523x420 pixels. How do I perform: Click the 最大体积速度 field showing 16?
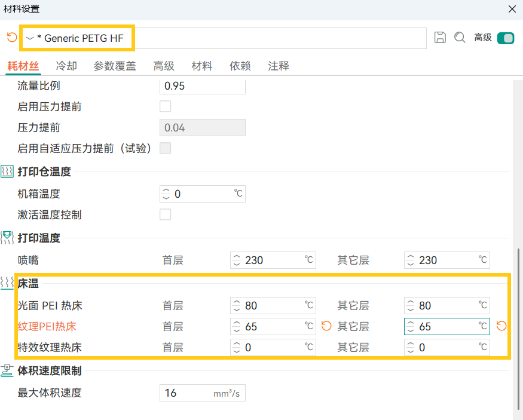coord(203,393)
